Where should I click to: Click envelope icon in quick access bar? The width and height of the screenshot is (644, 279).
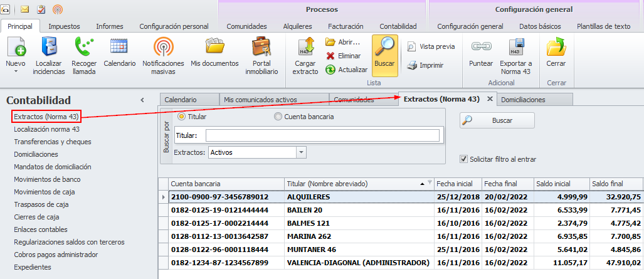[24, 9]
